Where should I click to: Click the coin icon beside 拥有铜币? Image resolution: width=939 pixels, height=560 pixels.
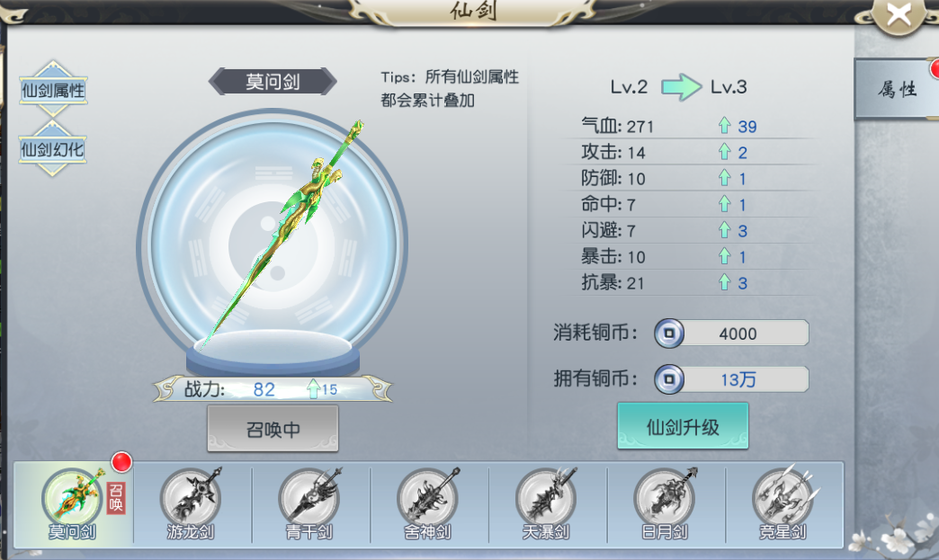click(x=669, y=379)
